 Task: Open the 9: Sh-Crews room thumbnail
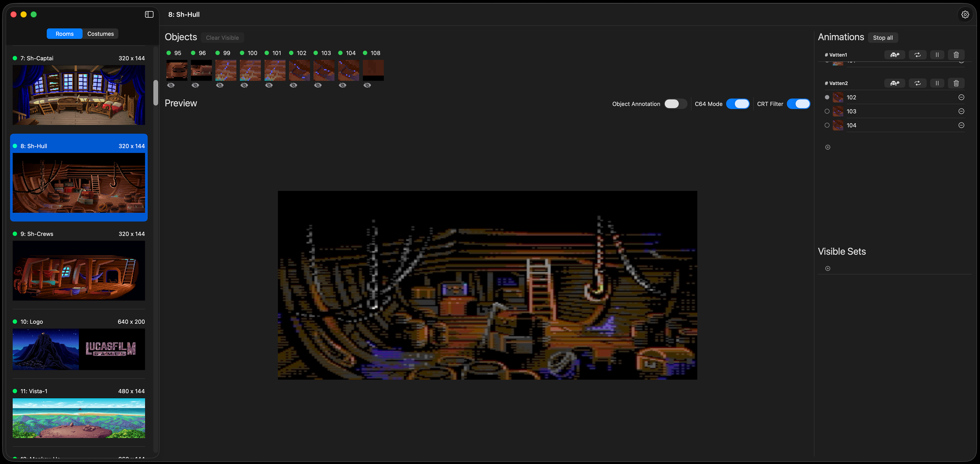79,271
